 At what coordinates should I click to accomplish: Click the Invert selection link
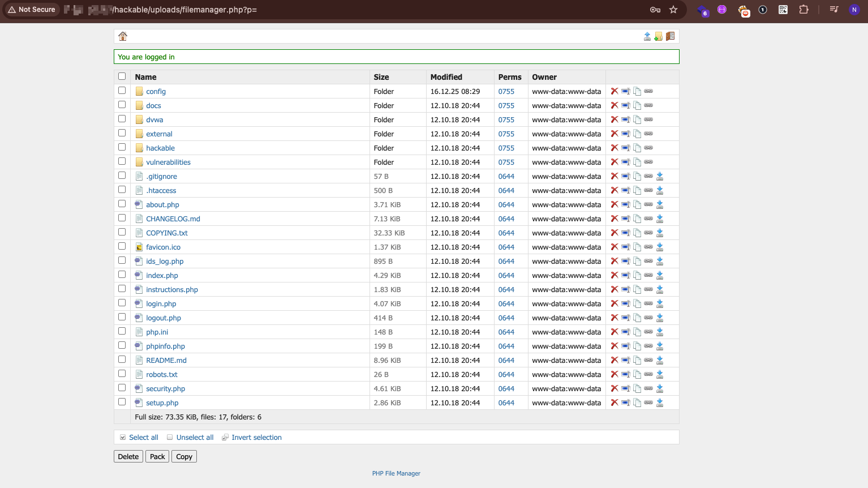(256, 438)
